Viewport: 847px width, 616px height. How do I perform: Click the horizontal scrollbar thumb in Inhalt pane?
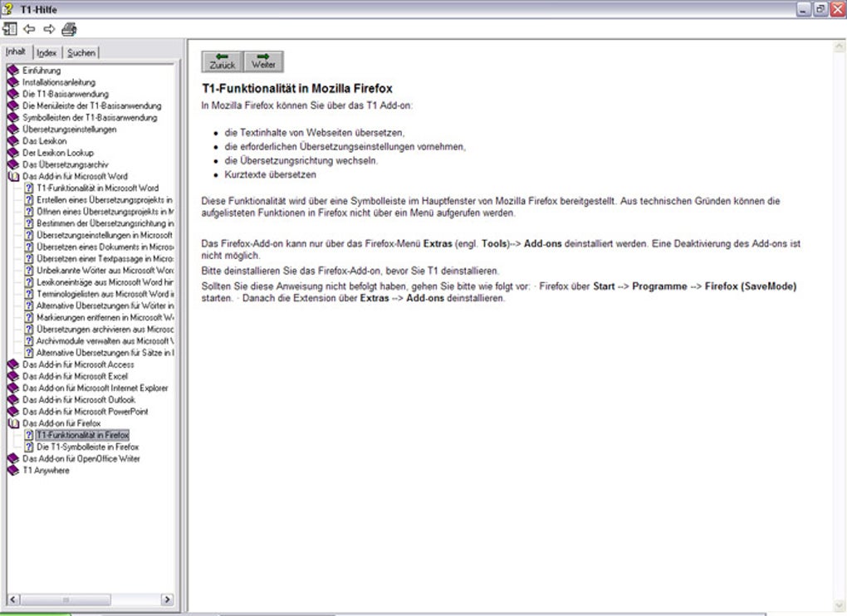tap(66, 599)
